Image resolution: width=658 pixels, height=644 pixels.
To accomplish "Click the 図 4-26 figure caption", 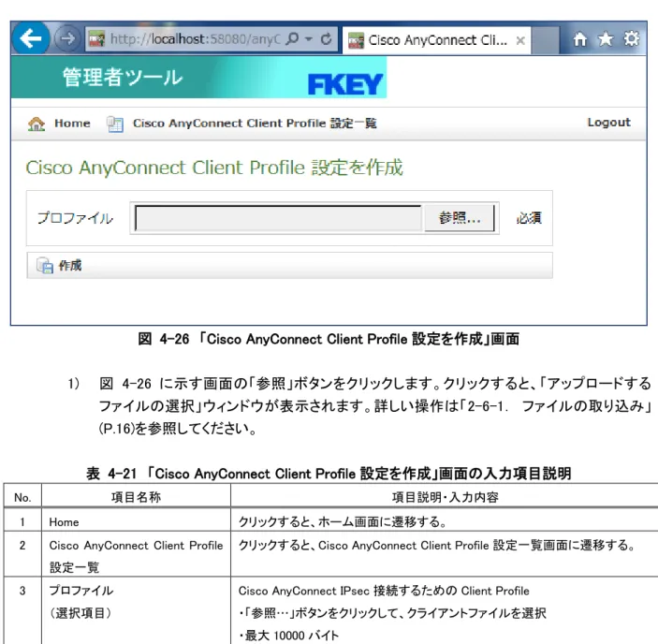I will (x=329, y=339).
